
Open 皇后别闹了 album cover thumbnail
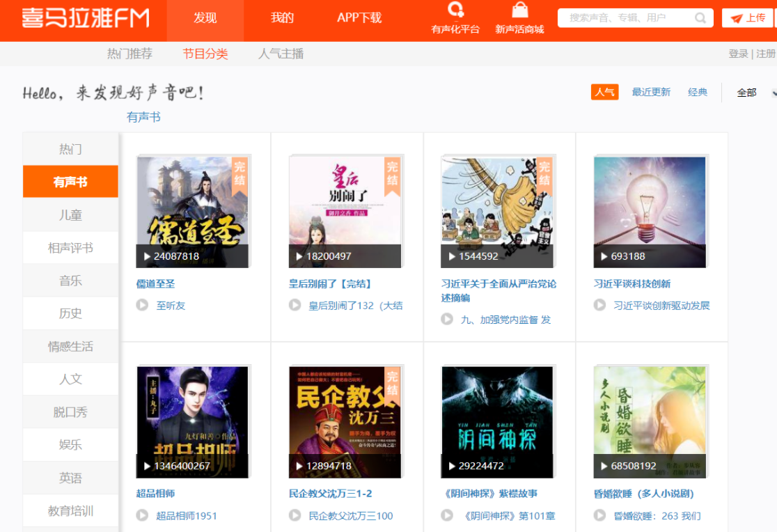345,212
